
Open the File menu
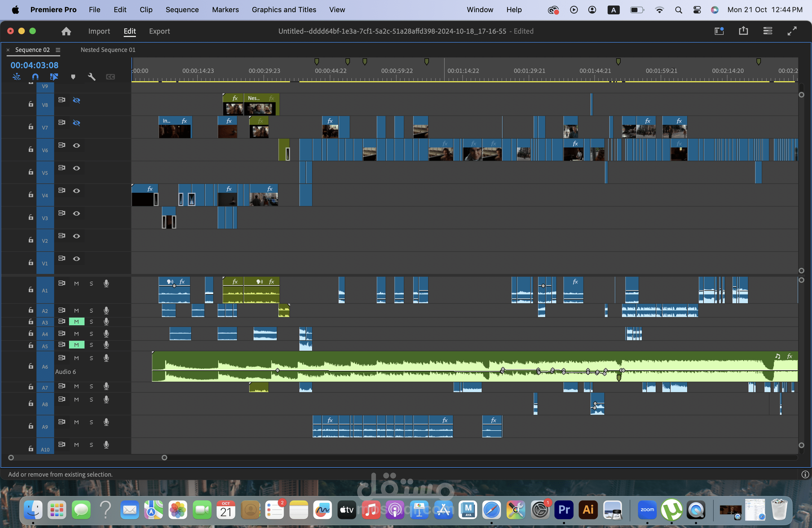pos(94,10)
